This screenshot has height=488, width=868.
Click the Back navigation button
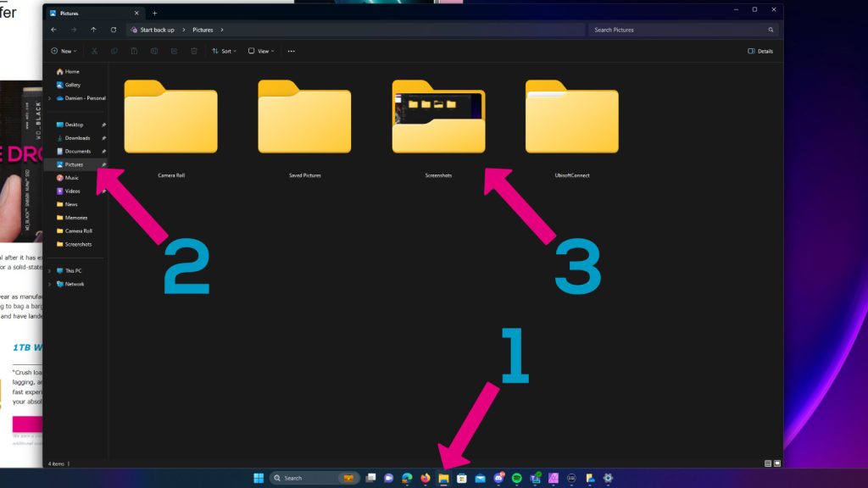click(54, 29)
